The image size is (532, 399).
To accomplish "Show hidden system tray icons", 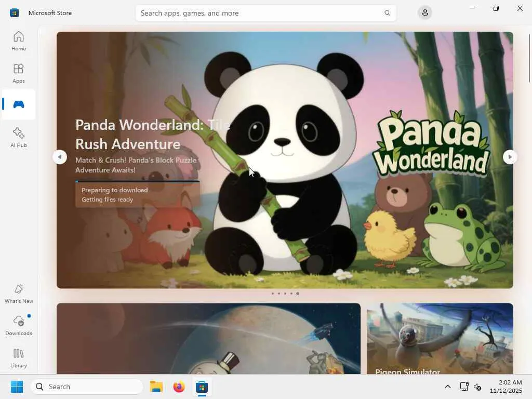I will (x=447, y=387).
